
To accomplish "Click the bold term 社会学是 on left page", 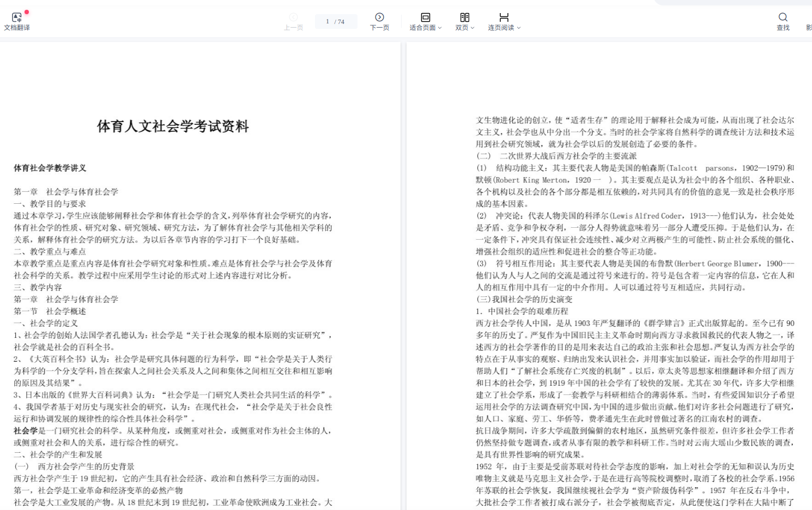I will [x=26, y=431].
